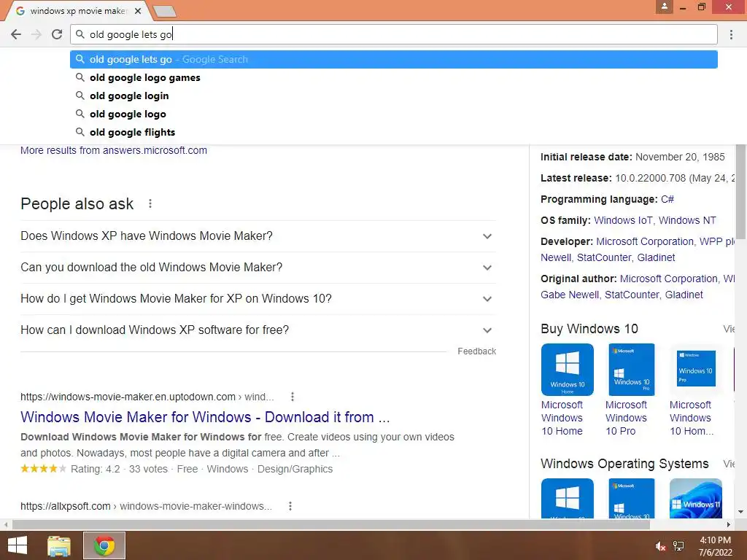This screenshot has height=560, width=747.
Task: Choose 'old google lets go - Google Search' suggestion
Action: [x=393, y=60]
